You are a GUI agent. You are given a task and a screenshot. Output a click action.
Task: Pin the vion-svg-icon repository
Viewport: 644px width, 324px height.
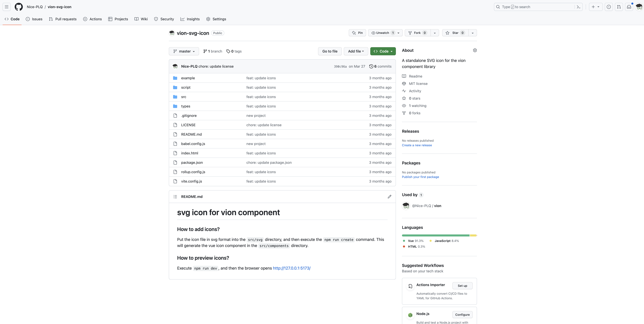pyautogui.click(x=357, y=33)
